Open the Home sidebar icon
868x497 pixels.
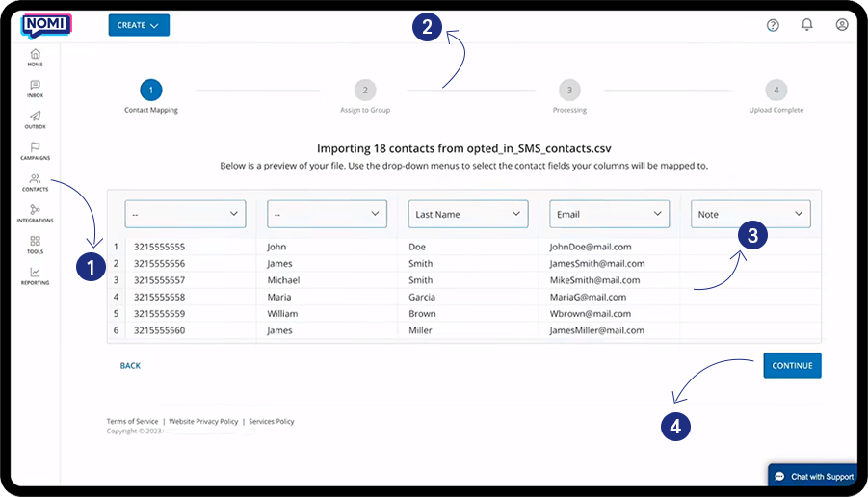point(35,56)
